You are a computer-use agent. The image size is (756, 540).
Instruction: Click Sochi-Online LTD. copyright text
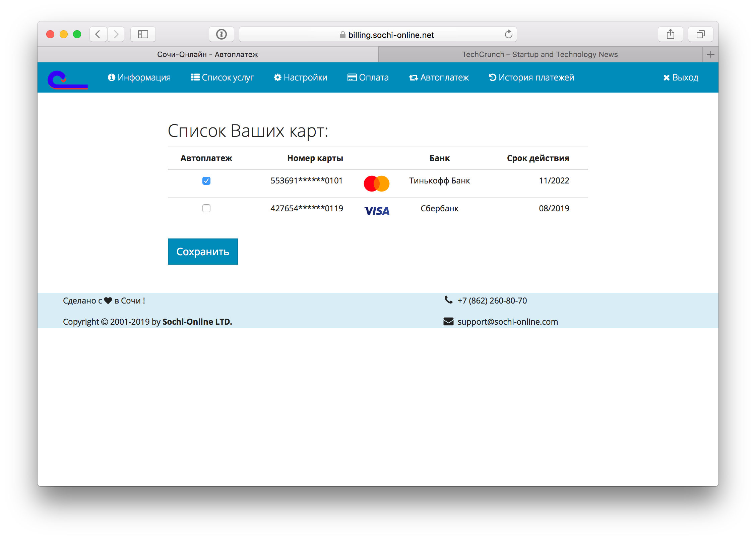coord(197,322)
